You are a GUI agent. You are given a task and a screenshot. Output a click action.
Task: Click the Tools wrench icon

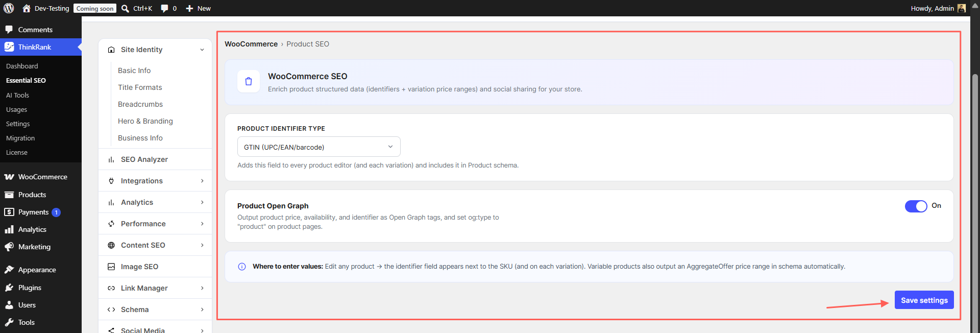point(9,322)
